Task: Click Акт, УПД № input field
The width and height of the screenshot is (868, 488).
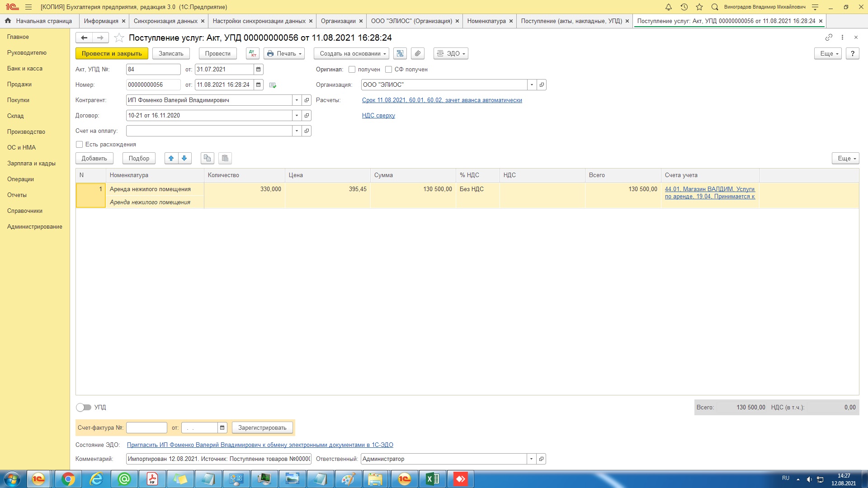Action: (x=153, y=70)
